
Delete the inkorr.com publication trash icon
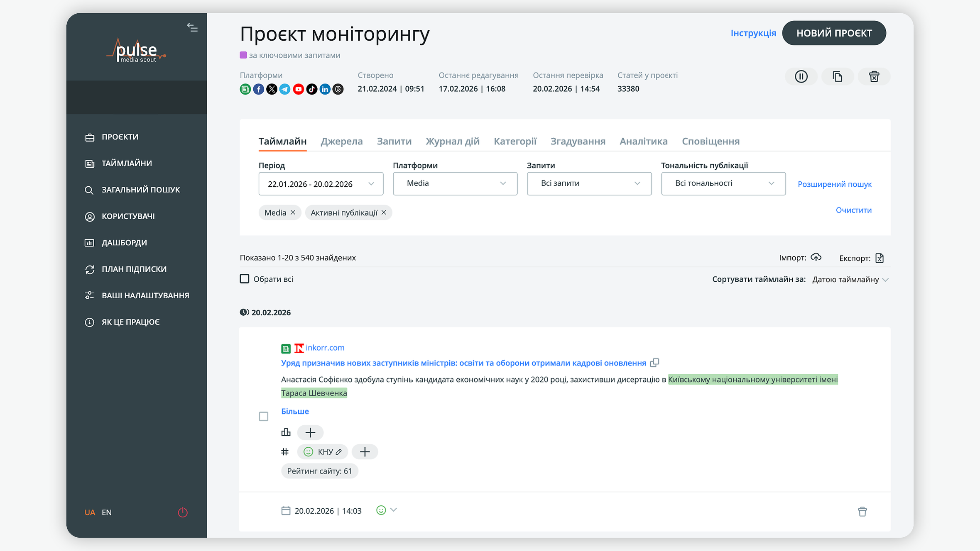click(862, 512)
